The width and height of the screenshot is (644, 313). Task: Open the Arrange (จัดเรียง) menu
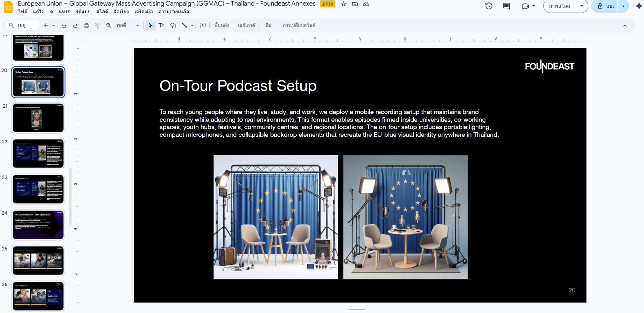click(x=121, y=12)
